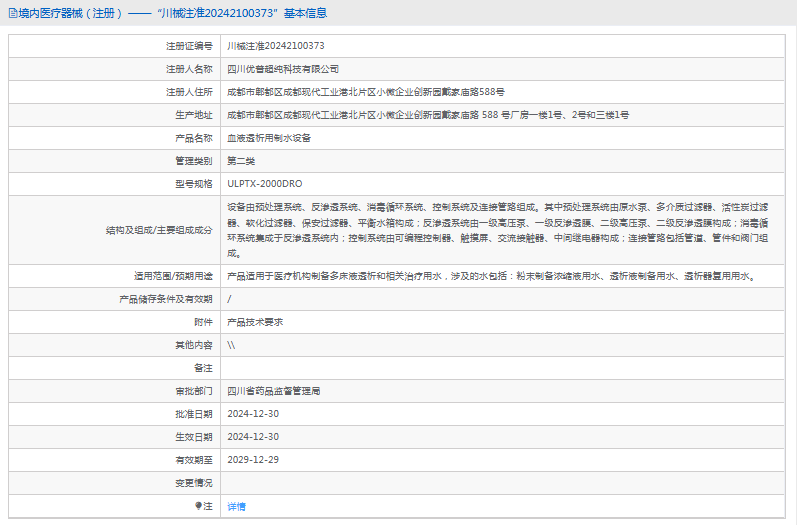Image resolution: width=798 pixels, height=525 pixels.
Task: Click the 生产地址 label cell
Action: click(115, 115)
